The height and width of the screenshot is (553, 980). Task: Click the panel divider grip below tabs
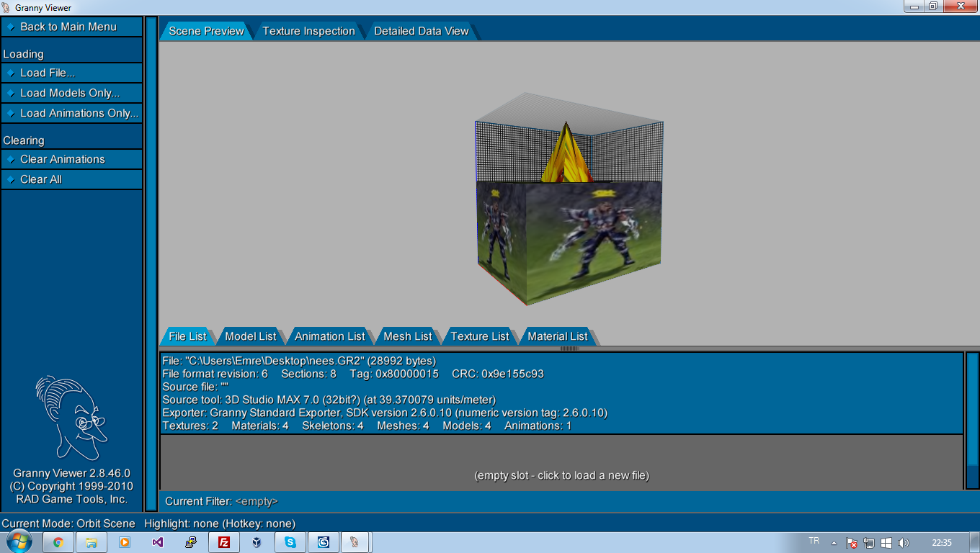[569, 349]
